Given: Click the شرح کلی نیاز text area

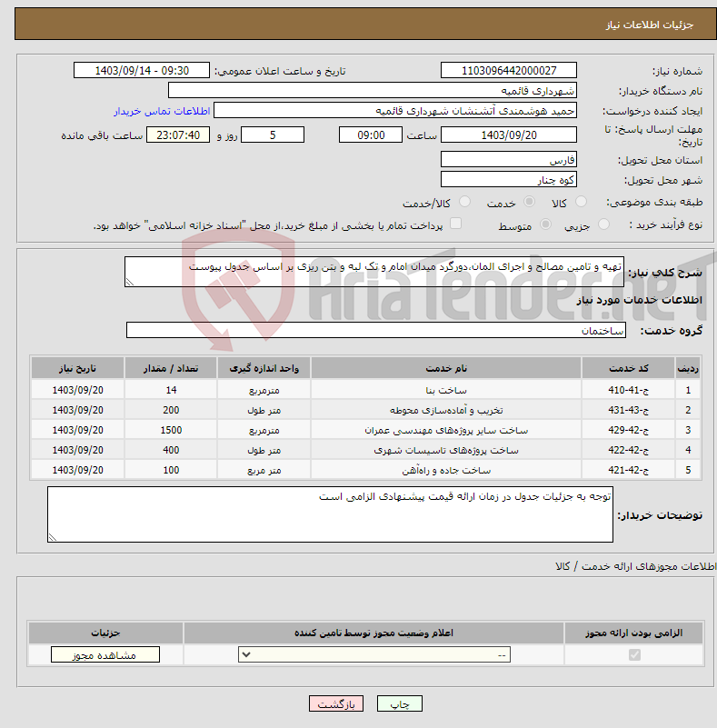Looking at the screenshot, I should coord(374,272).
